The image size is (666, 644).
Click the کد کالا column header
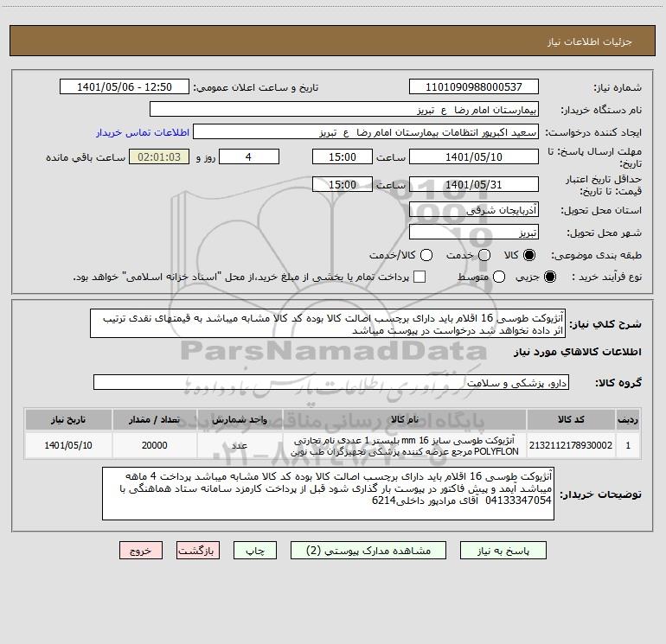pyautogui.click(x=571, y=419)
